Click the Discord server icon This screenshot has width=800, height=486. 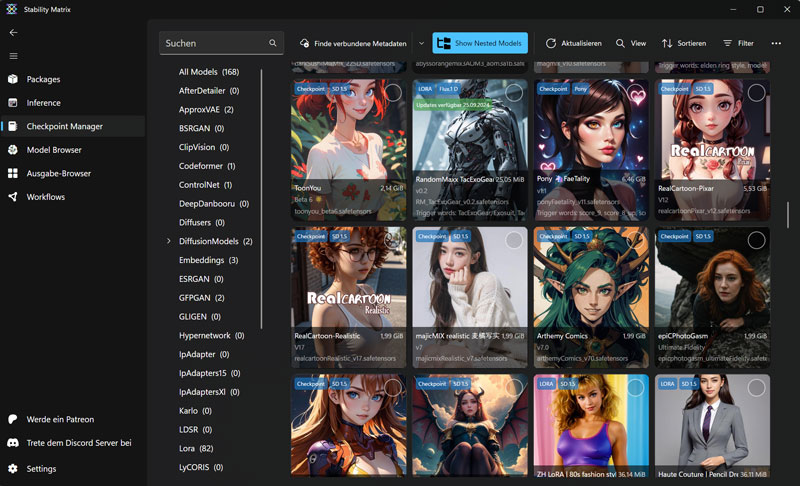pyautogui.click(x=13, y=443)
